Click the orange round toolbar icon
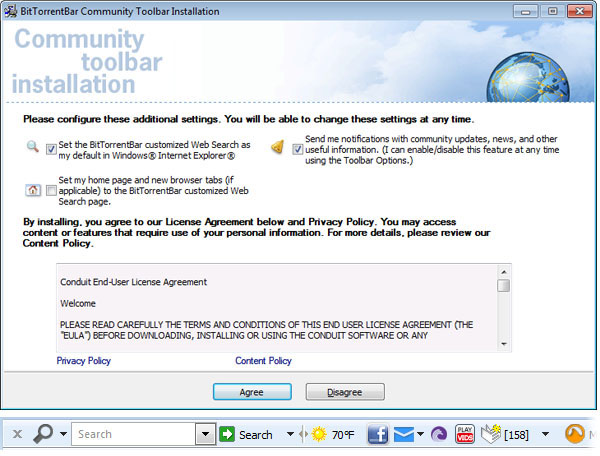Image resolution: width=600 pixels, height=456 pixels. point(575,434)
